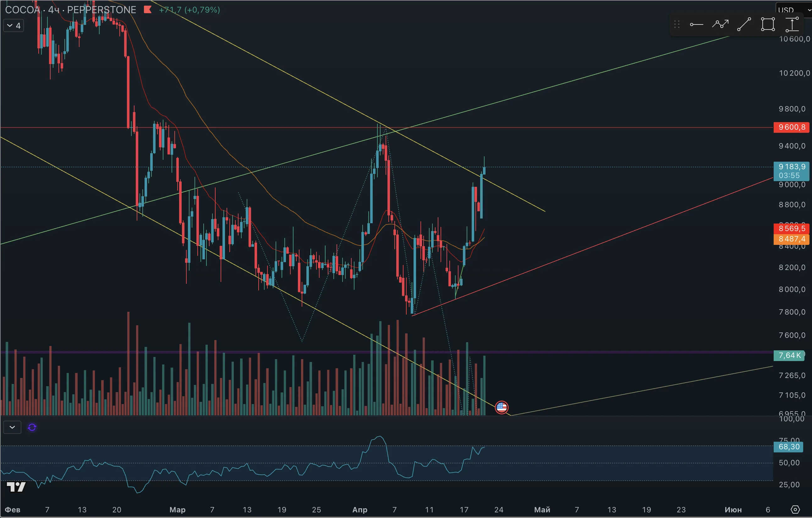812x518 pixels.
Task: Click the Мар month label on time axis
Action: (x=177, y=510)
